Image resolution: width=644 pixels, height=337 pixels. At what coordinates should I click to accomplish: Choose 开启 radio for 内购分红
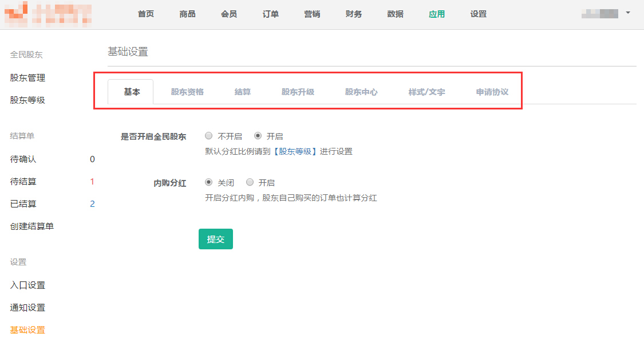250,183
